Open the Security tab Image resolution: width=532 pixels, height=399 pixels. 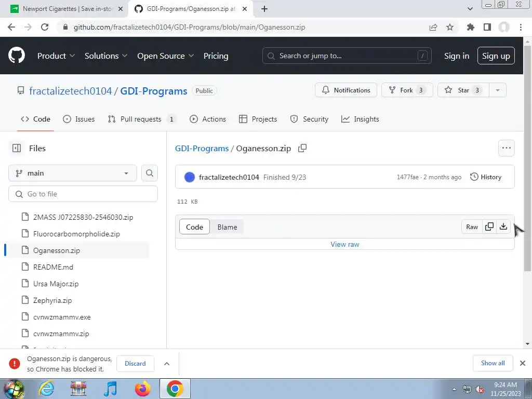[x=309, y=119]
